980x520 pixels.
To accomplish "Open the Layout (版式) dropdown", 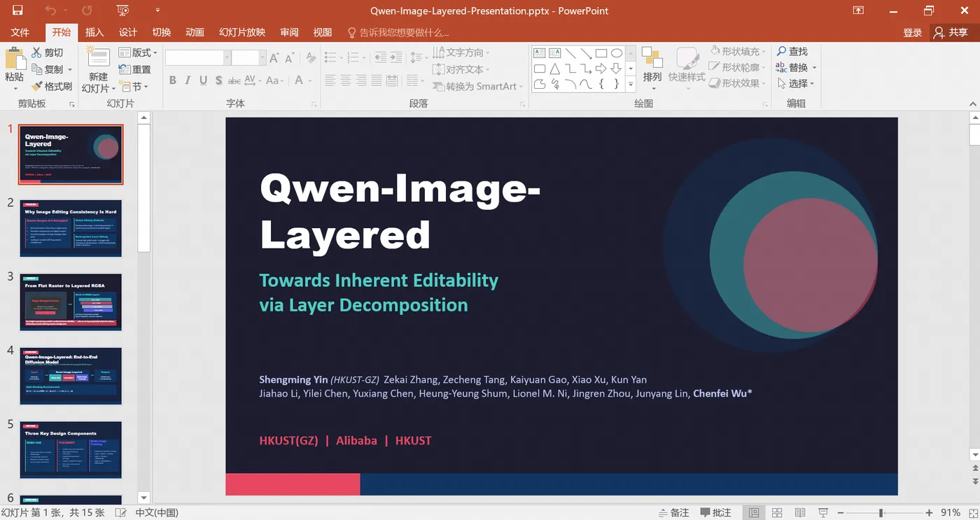I will (x=138, y=52).
